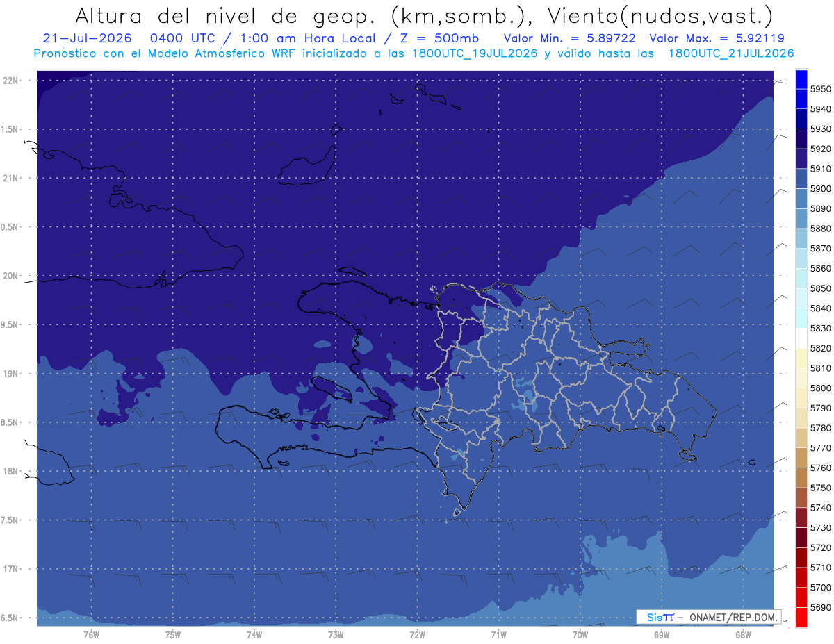Click the '69W' longitude label
Viewport: 834px width, 644px height.
662,635
